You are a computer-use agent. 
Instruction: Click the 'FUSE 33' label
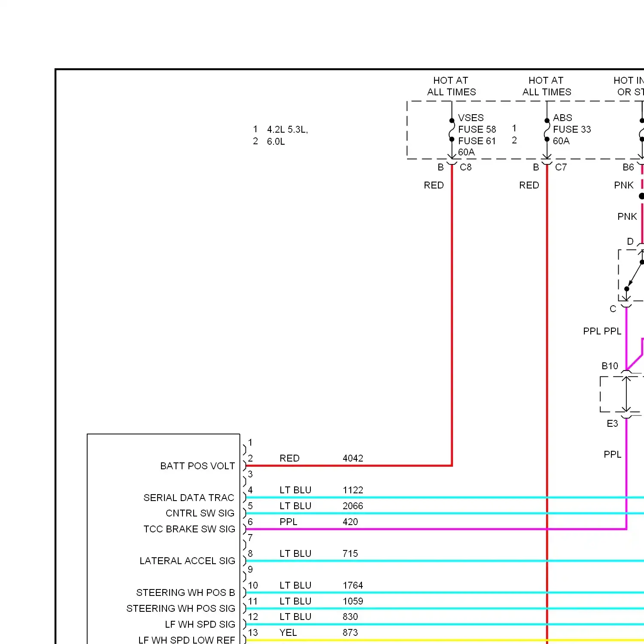click(572, 130)
